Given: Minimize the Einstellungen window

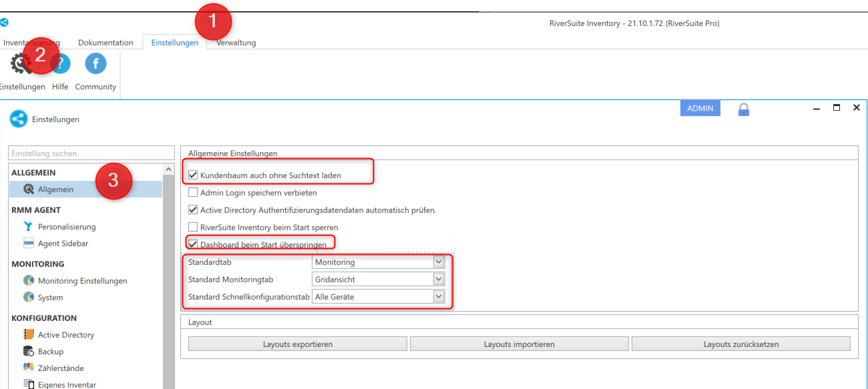Looking at the screenshot, I should coord(816,108).
